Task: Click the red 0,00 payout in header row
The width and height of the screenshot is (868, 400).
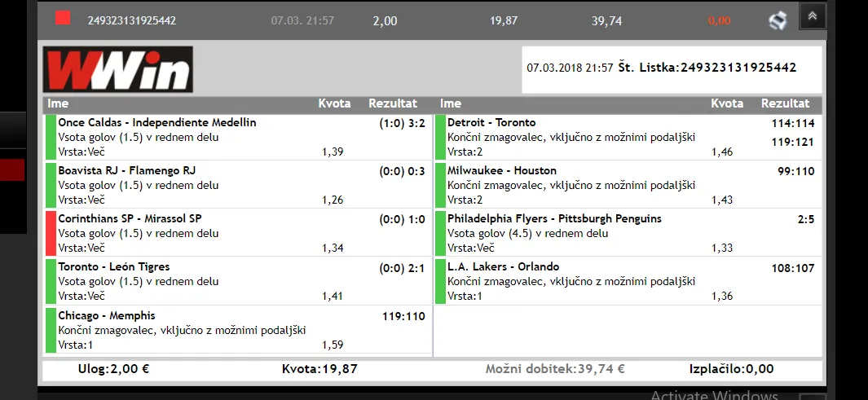Action: tap(719, 21)
